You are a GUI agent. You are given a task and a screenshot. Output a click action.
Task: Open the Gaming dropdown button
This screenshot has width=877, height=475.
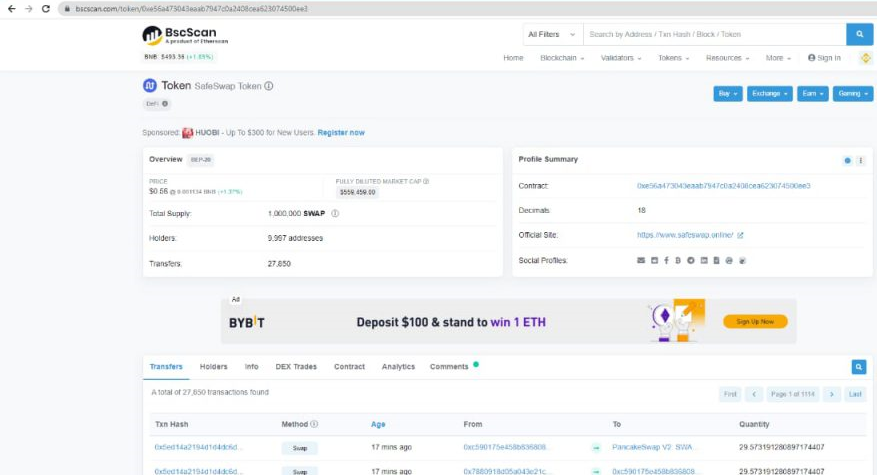click(852, 93)
